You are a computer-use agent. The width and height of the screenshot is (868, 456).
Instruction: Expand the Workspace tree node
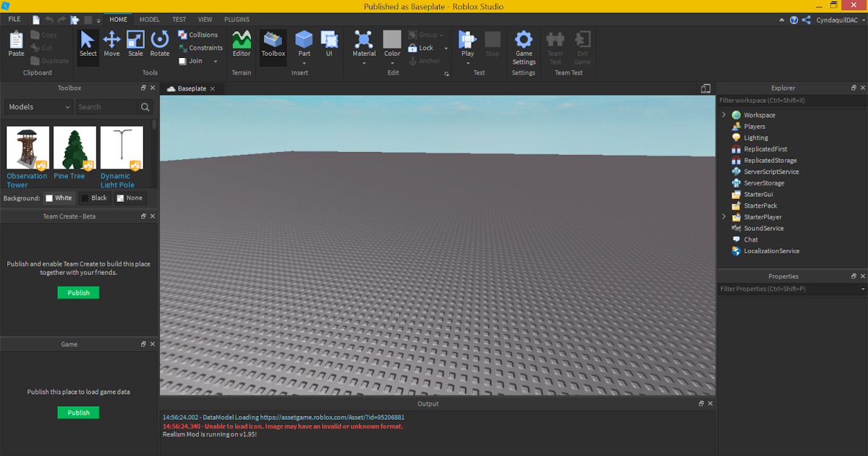tap(723, 115)
